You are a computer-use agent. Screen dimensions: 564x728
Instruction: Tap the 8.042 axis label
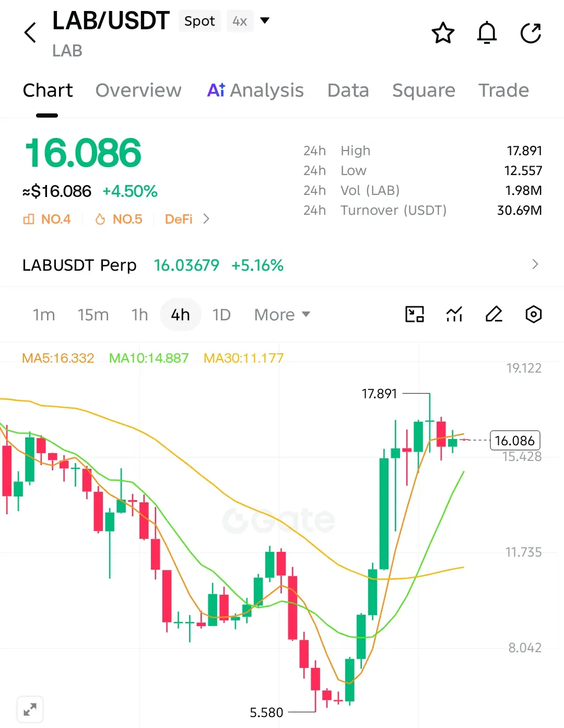pyautogui.click(x=525, y=648)
